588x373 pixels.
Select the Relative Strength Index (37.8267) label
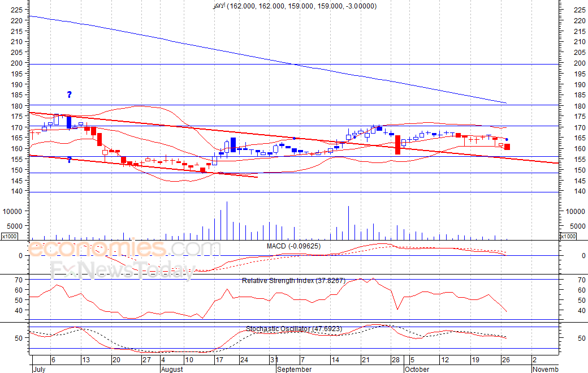293,281
